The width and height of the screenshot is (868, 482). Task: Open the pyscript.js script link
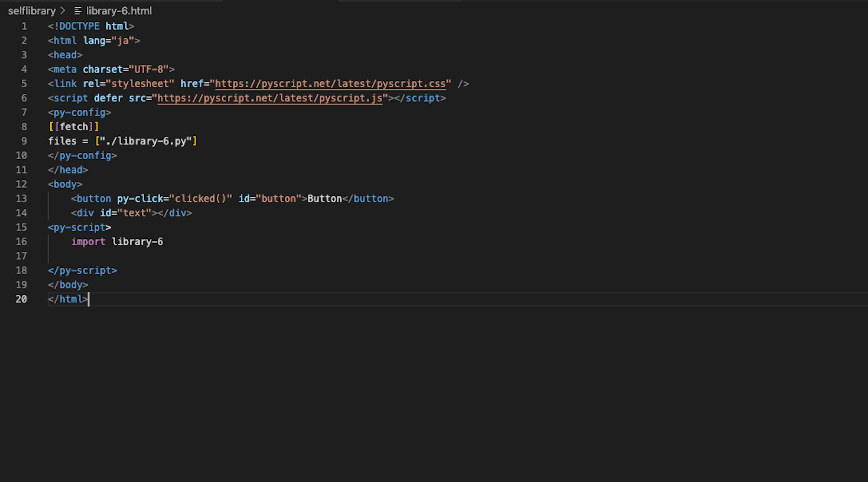[x=270, y=98]
